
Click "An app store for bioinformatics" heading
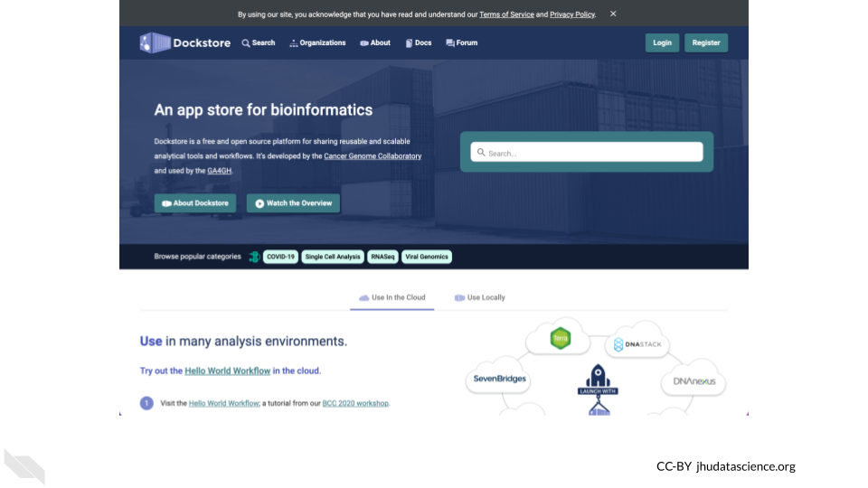pos(263,110)
